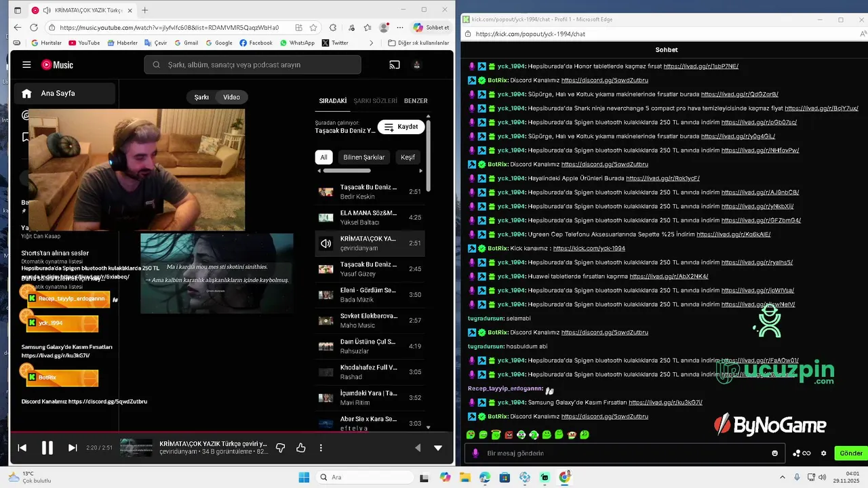The width and height of the screenshot is (868, 488).
Task: Switch to the ŞARKI SÖZLERİ tab
Action: coord(375,101)
